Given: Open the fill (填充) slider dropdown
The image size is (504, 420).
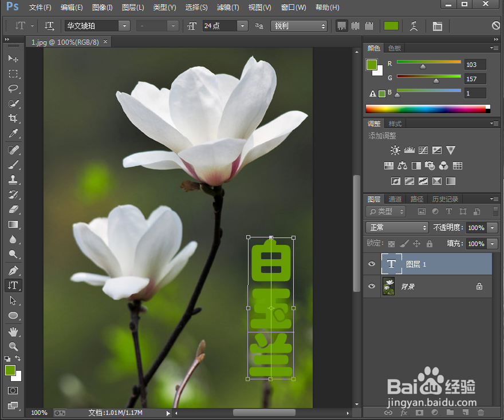Looking at the screenshot, I should coord(492,244).
